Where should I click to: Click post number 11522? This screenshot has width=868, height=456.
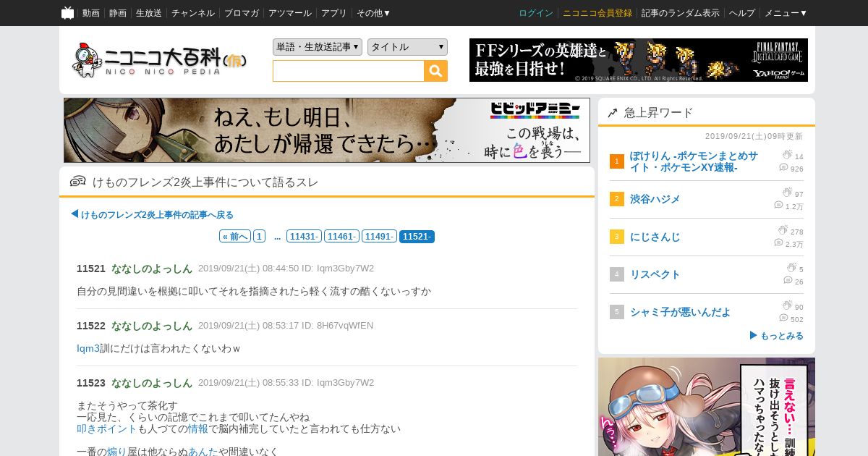[x=91, y=326]
